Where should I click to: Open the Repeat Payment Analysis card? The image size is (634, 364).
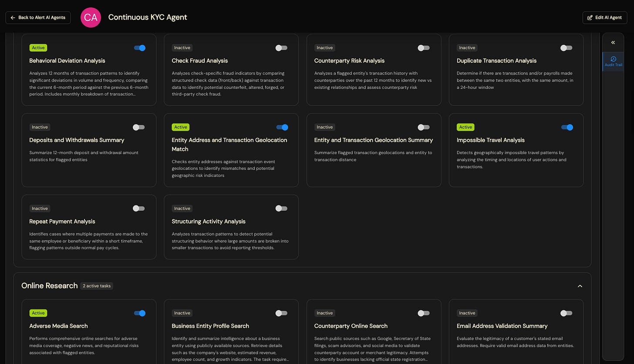(x=89, y=227)
